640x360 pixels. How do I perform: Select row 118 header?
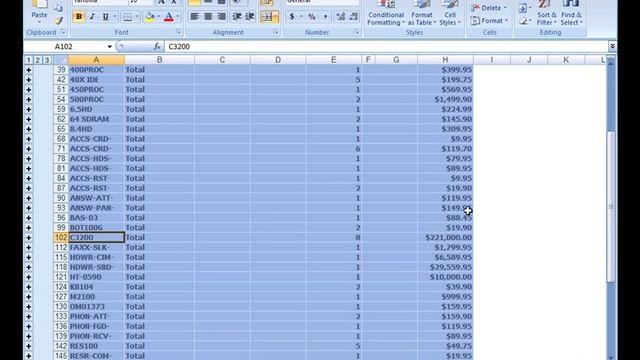pyautogui.click(x=61, y=267)
